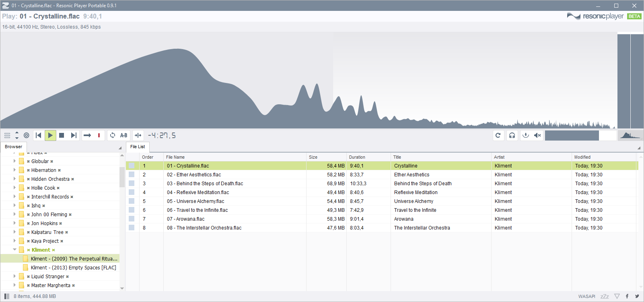The height and width of the screenshot is (302, 644).
Task: Expand the Globular folder
Action: (14, 161)
